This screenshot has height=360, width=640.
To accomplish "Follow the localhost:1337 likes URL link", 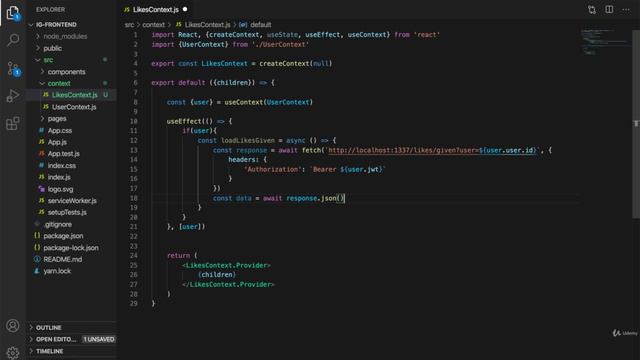I will 432,150.
